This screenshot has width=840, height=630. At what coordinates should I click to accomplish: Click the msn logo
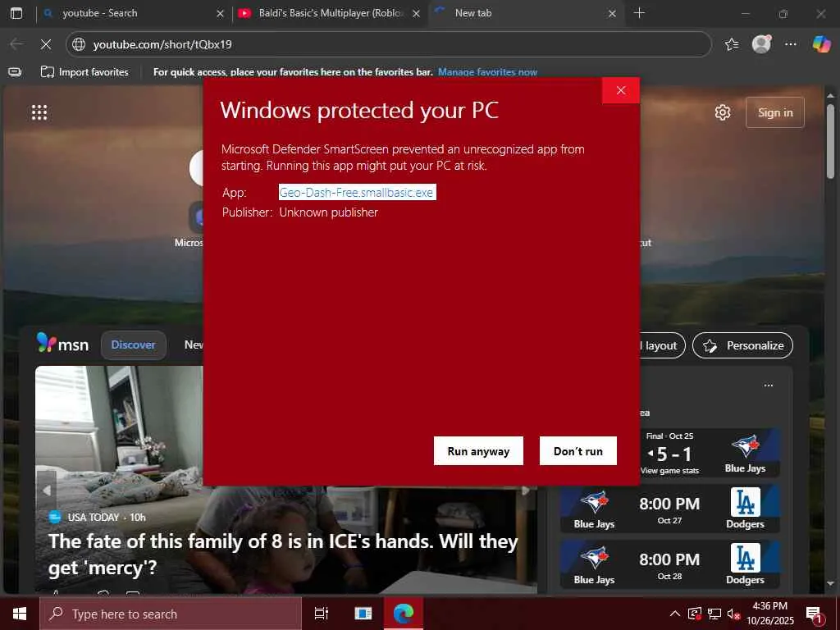pos(62,344)
